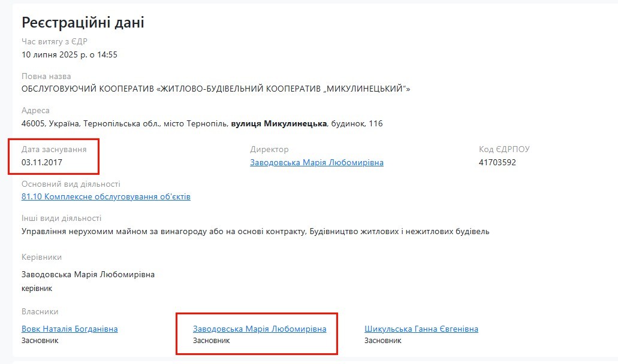
Task: Click the Директор field label
Action: click(269, 149)
